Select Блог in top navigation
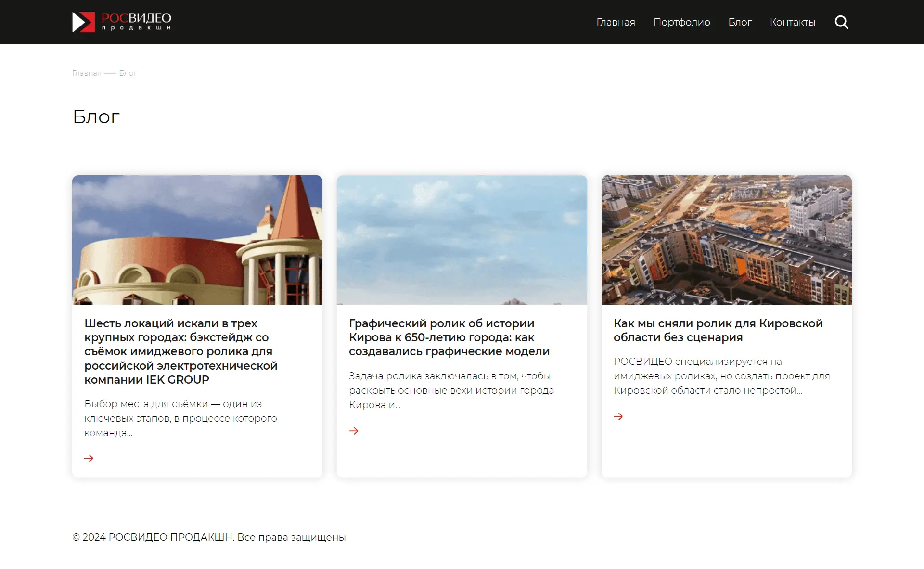Image resolution: width=924 pixels, height=569 pixels. [740, 22]
